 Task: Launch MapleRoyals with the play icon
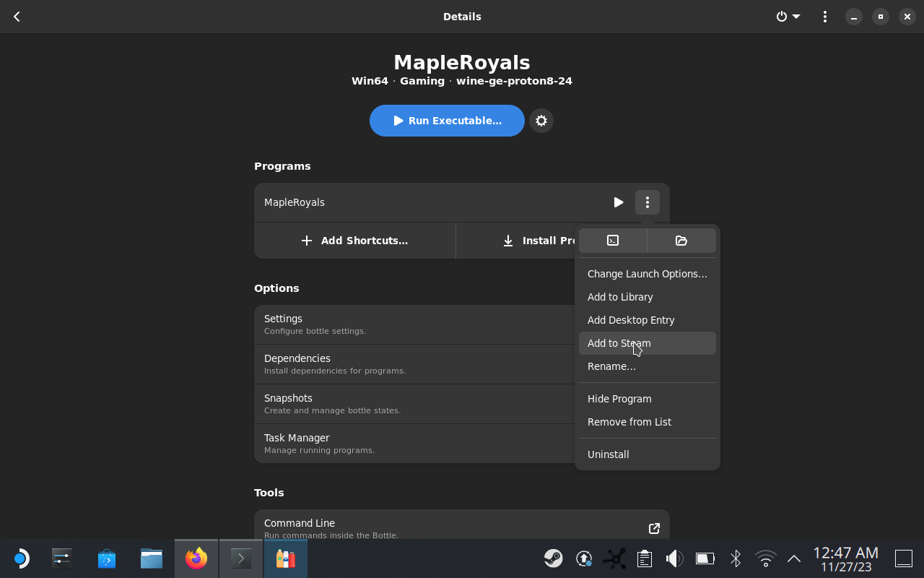tap(619, 202)
